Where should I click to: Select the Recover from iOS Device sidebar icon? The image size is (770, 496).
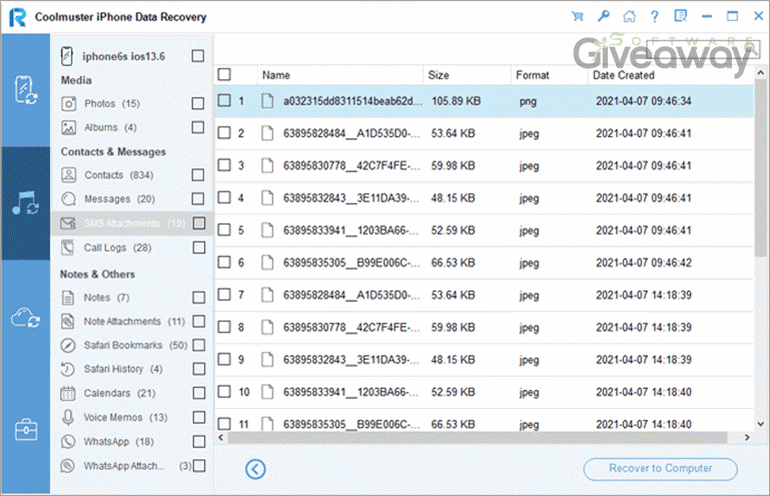tap(25, 89)
